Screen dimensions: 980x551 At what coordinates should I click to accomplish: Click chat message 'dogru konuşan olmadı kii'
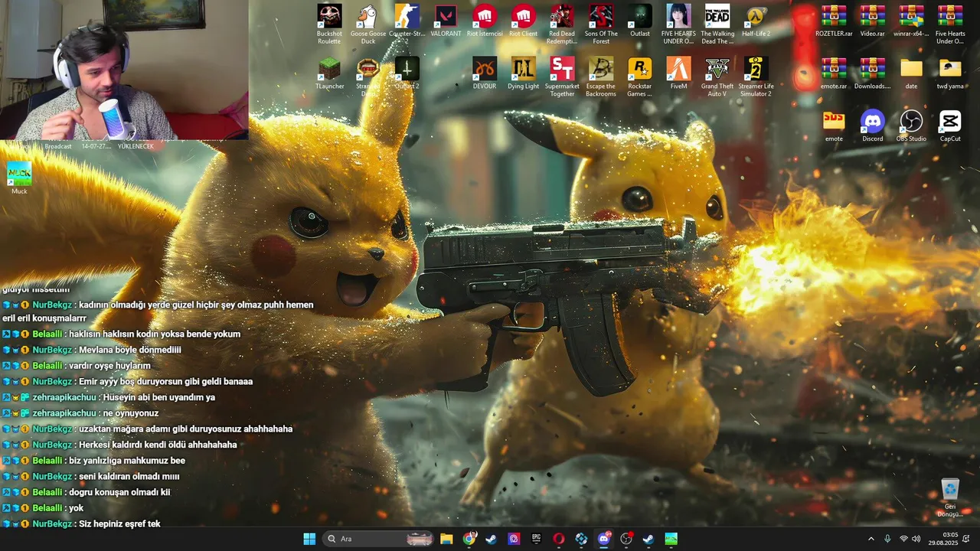[119, 493]
